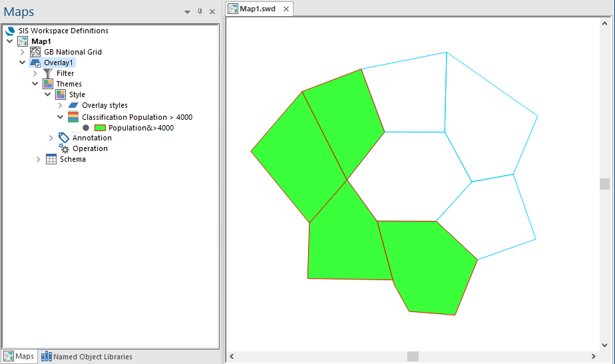
Task: Click the Themes palette icon
Action: point(48,84)
